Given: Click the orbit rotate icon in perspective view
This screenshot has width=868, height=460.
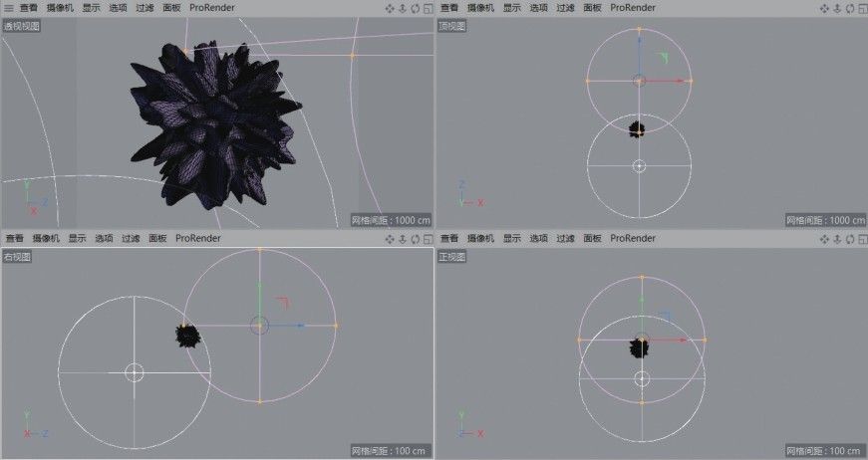Looking at the screenshot, I should coord(416,8).
